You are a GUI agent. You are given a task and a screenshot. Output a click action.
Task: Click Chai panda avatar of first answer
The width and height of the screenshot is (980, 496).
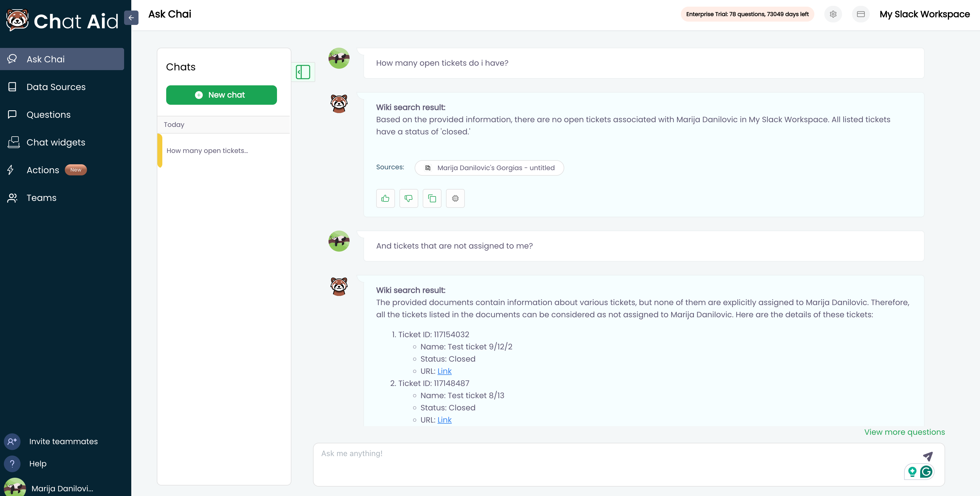tap(339, 104)
